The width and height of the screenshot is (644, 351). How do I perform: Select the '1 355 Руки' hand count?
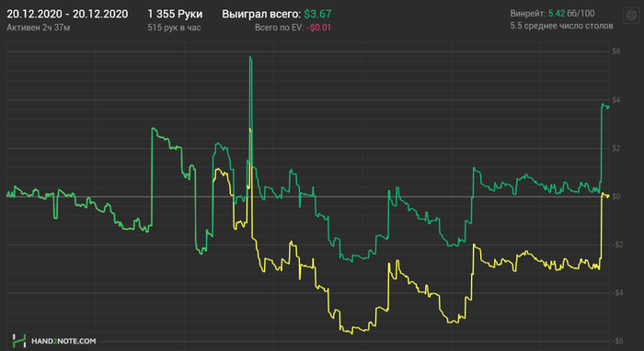tap(175, 14)
